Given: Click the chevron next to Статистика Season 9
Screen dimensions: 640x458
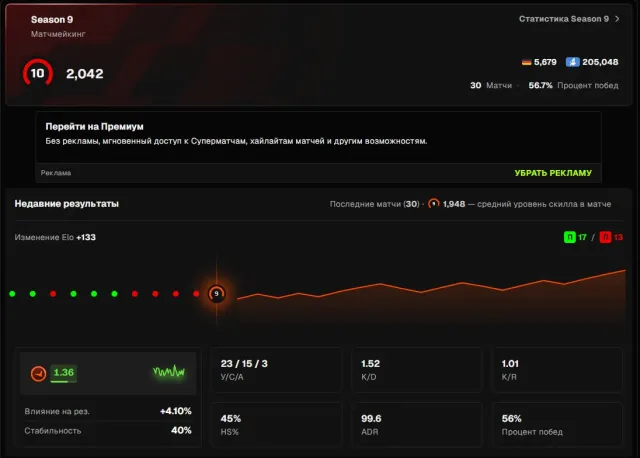Looking at the screenshot, I should [617, 19].
